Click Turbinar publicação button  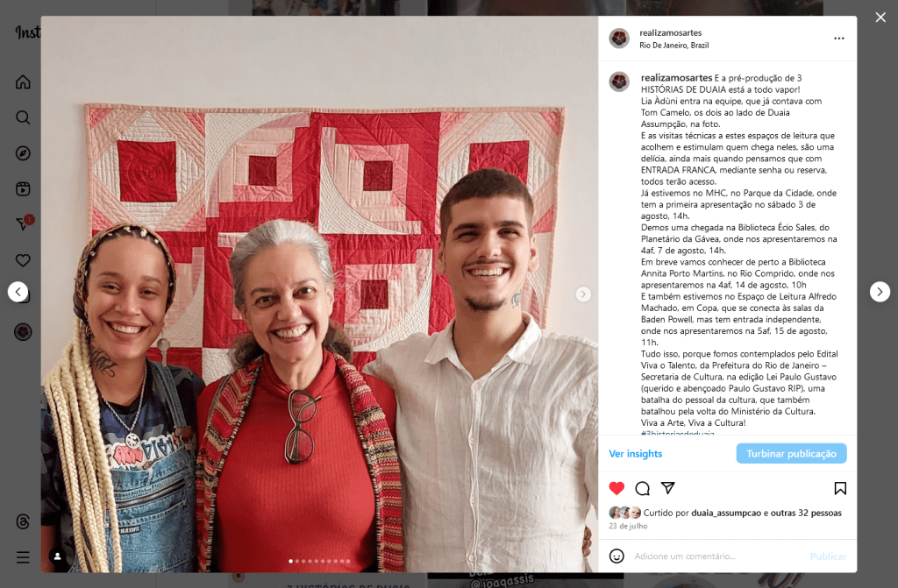tap(792, 453)
